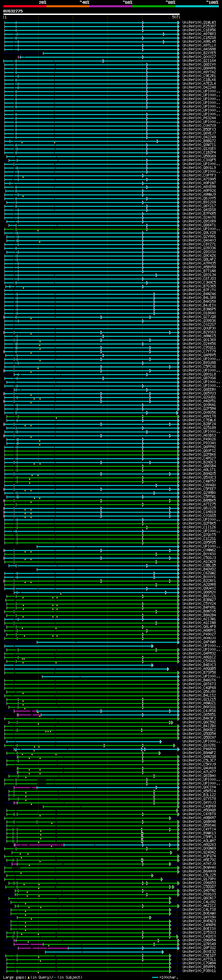This screenshot has height=980, width=222.
Task: Click UniRef100_A9XEM9 label
Action: [x=199, y=187]
